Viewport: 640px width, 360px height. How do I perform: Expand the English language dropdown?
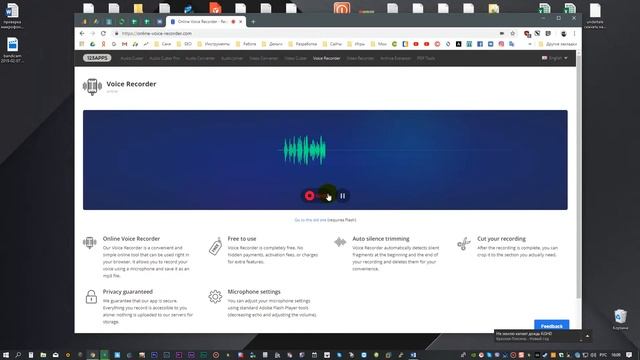pos(554,58)
